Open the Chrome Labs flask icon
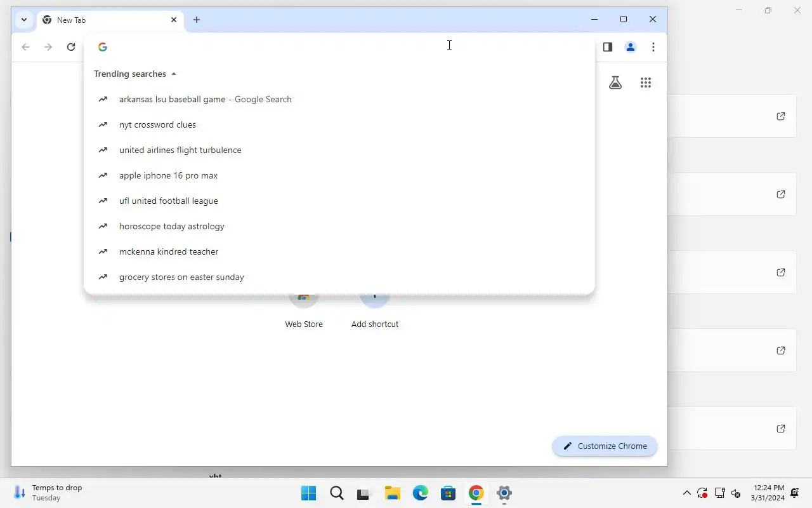The height and width of the screenshot is (508, 812). pyautogui.click(x=615, y=83)
